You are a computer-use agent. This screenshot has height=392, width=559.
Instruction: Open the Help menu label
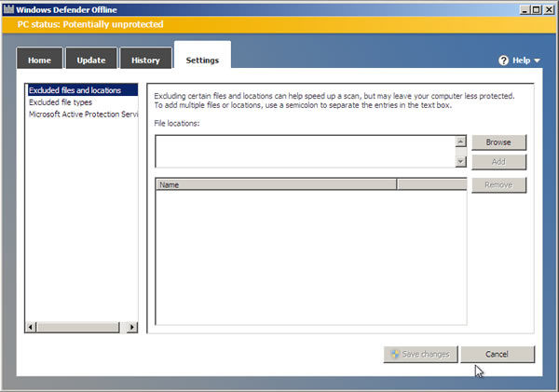[521, 61]
